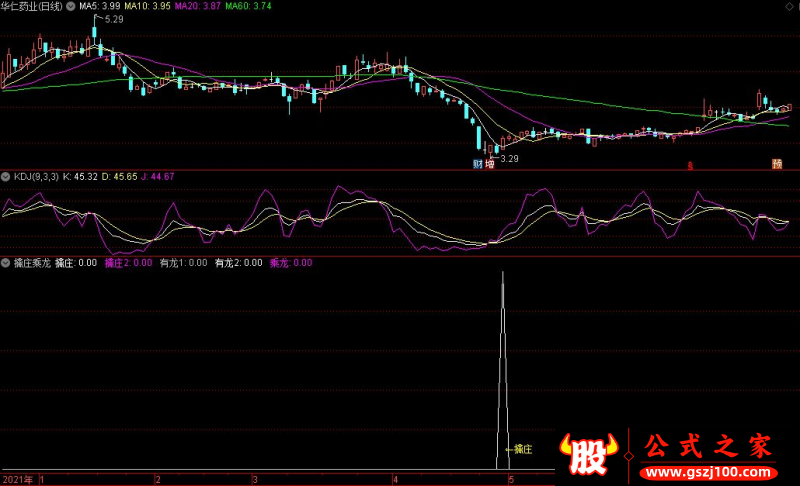Visit the www.gszj100.com link
800x486 pixels.
pos(708,472)
